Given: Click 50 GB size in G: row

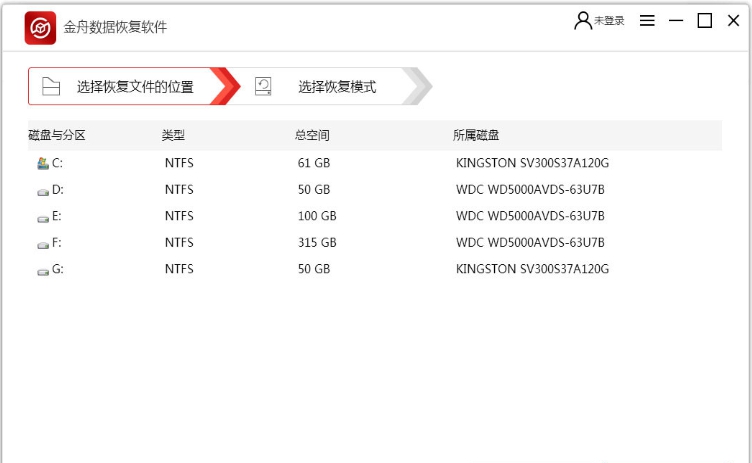Looking at the screenshot, I should pyautogui.click(x=314, y=269).
